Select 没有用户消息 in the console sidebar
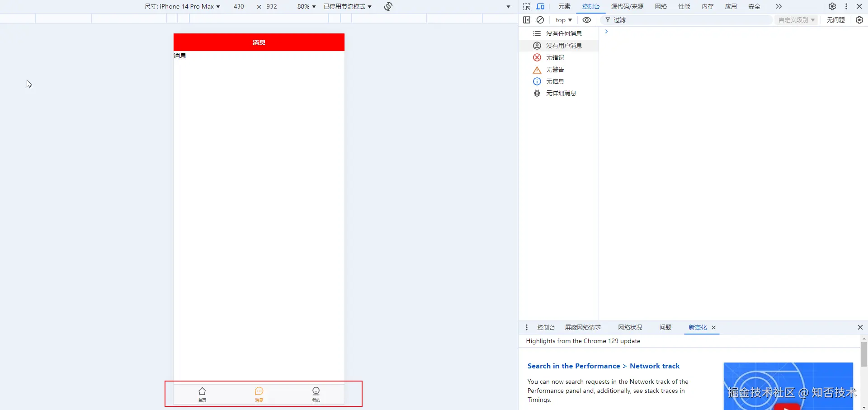868x410 pixels. (559, 46)
